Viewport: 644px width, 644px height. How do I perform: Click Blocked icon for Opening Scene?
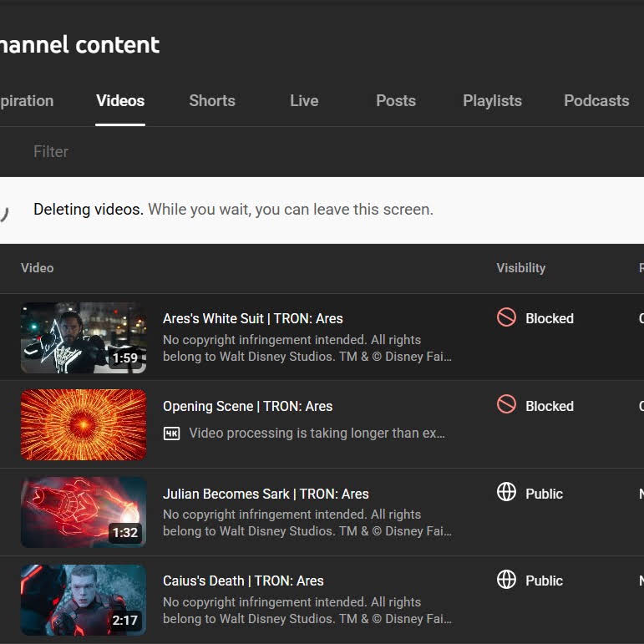(506, 404)
